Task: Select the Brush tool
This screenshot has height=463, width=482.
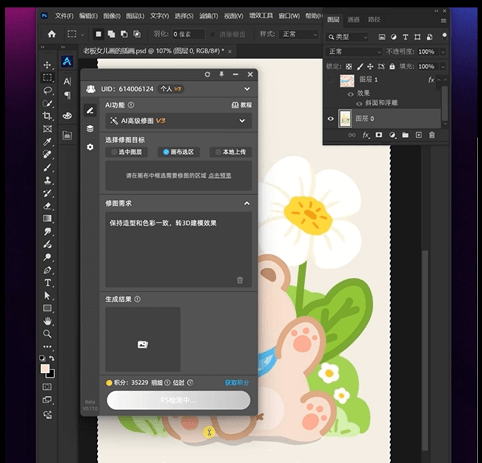Action: pyautogui.click(x=47, y=167)
